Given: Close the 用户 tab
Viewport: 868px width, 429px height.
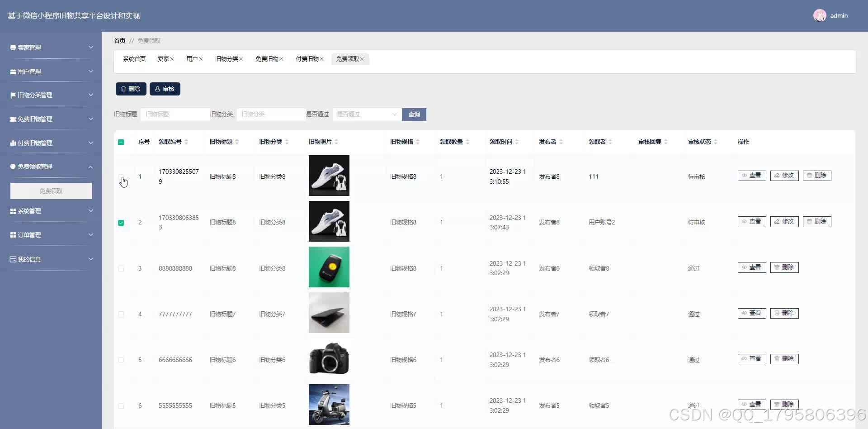Looking at the screenshot, I should point(201,59).
